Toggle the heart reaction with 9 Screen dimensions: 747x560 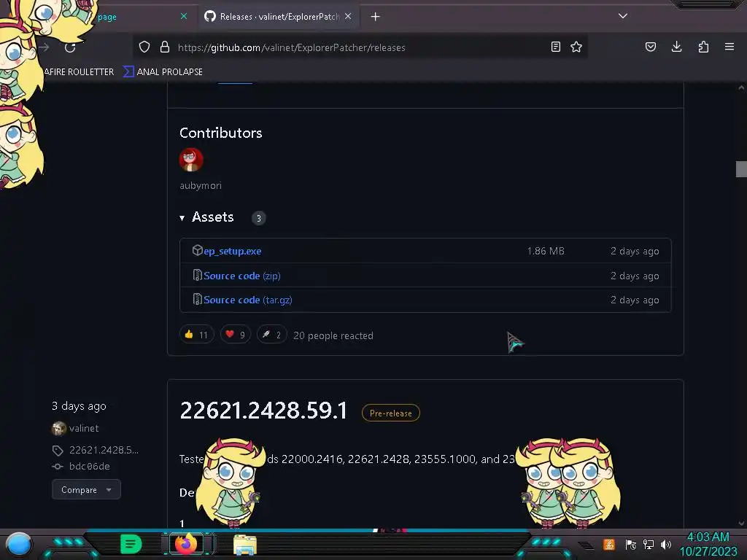(x=236, y=335)
